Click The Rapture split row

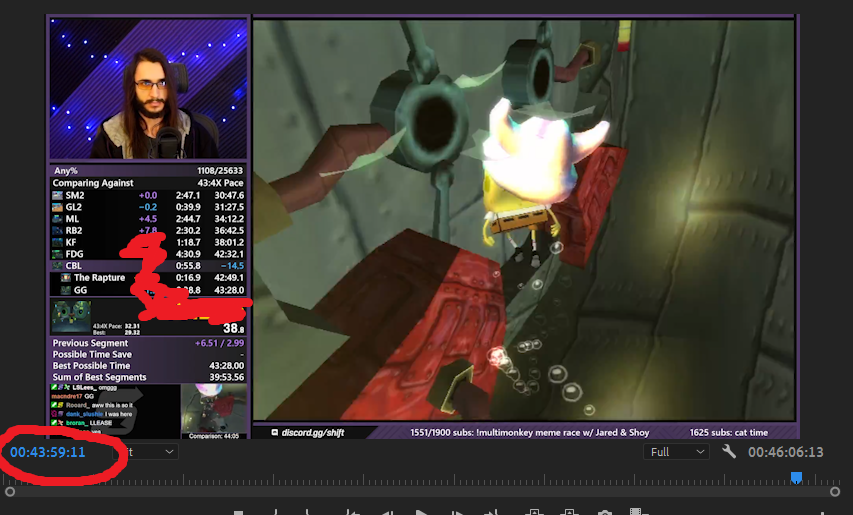coord(148,278)
